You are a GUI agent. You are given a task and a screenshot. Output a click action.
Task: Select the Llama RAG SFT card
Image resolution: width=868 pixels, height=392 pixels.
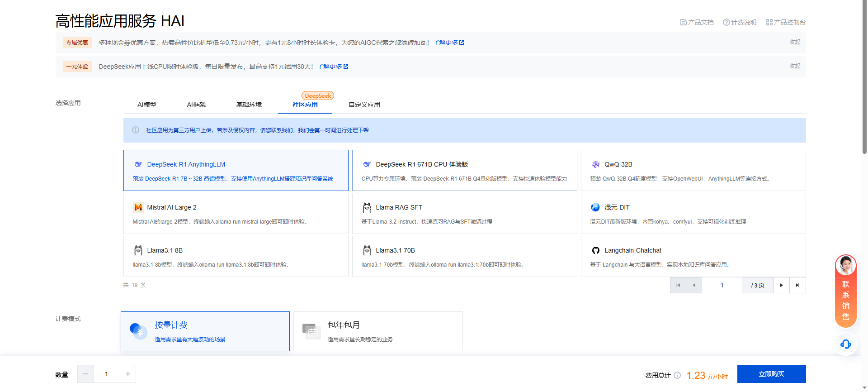(465, 214)
